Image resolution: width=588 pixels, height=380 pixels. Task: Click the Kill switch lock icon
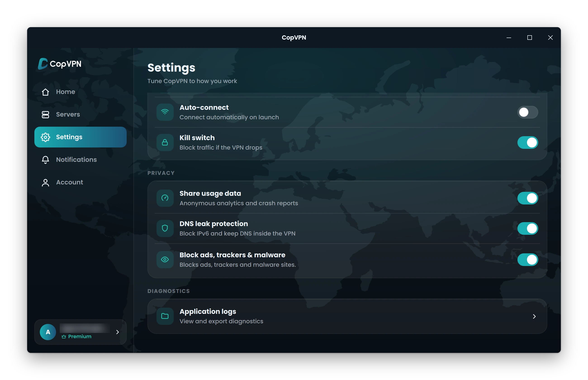(x=165, y=143)
